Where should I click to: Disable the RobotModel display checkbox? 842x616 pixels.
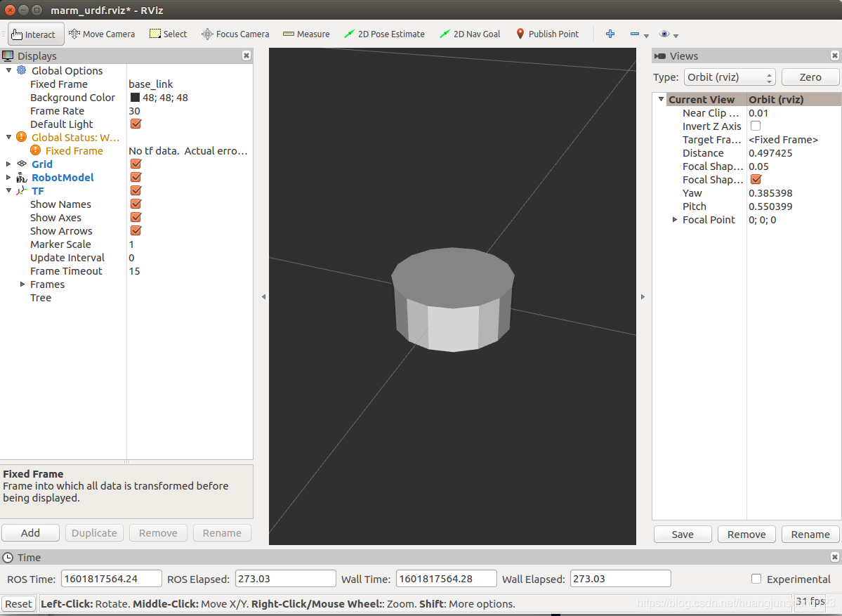tap(136, 177)
